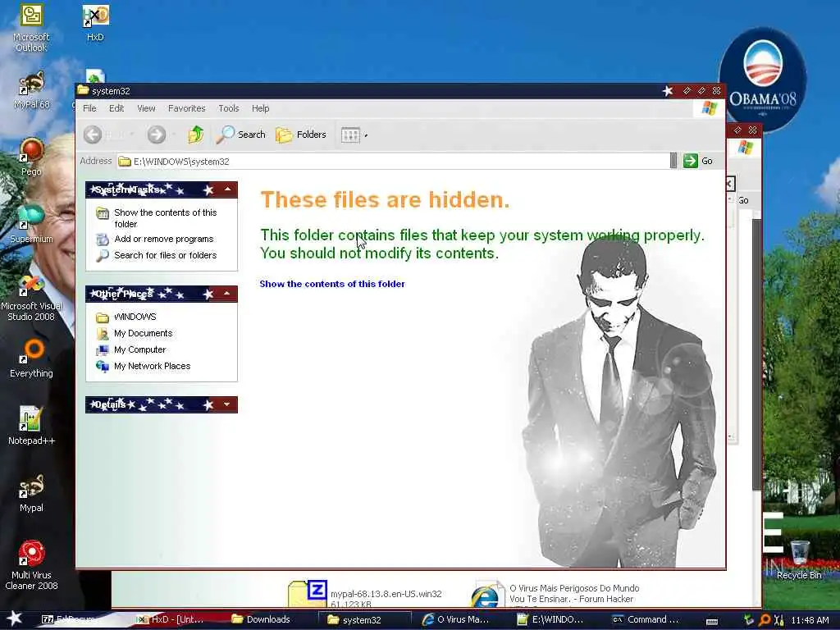Open the Tools menu
The width and height of the screenshot is (840, 630).
(229, 108)
